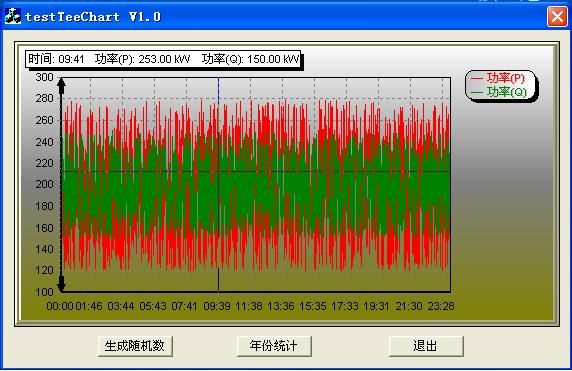Click the 240 label on the vertical axis
Image resolution: width=572 pixels, height=371 pixels.
45,142
